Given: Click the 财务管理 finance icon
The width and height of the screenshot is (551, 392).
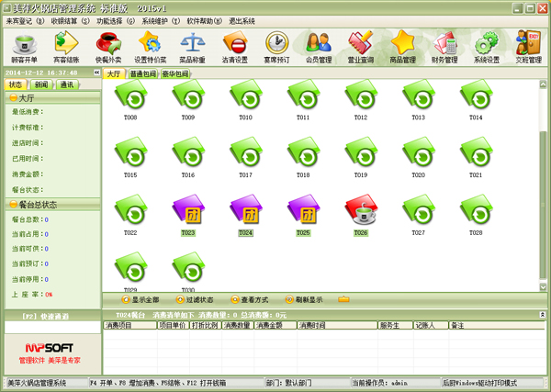Looking at the screenshot, I should (x=444, y=46).
